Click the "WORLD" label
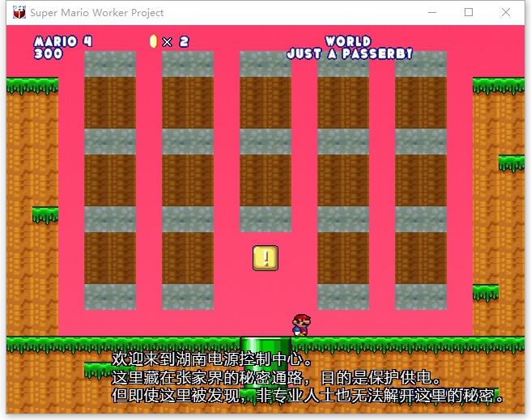The height and width of the screenshot is (420, 531). point(348,41)
